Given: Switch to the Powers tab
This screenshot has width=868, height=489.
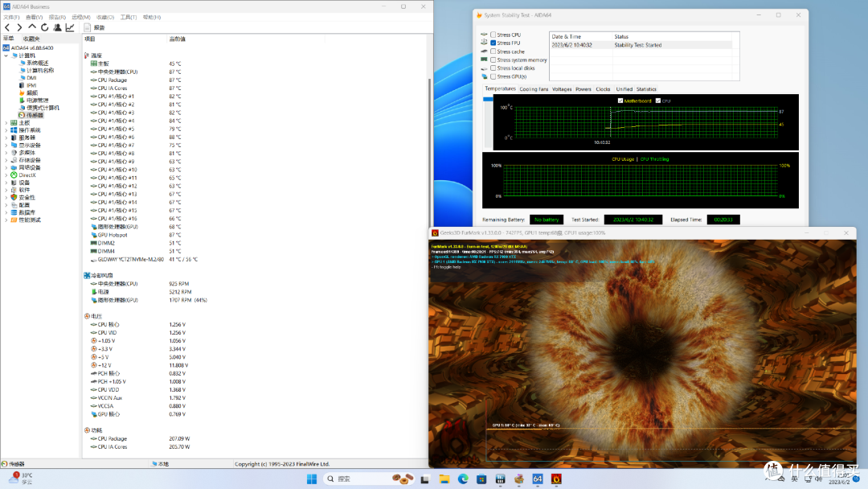Looking at the screenshot, I should pyautogui.click(x=583, y=89).
